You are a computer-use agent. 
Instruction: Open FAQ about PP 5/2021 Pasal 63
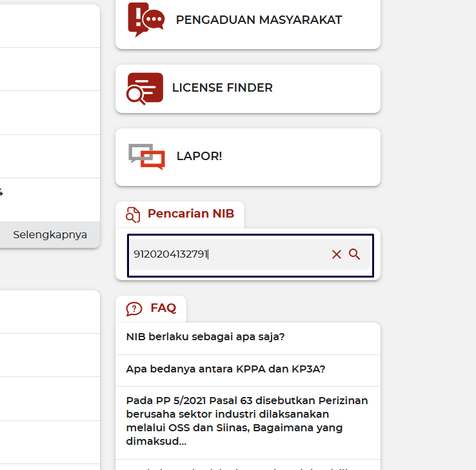[x=248, y=422]
